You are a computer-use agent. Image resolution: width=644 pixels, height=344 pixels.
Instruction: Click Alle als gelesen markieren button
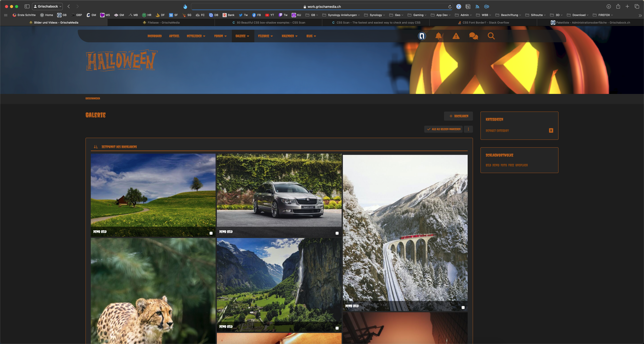point(444,129)
